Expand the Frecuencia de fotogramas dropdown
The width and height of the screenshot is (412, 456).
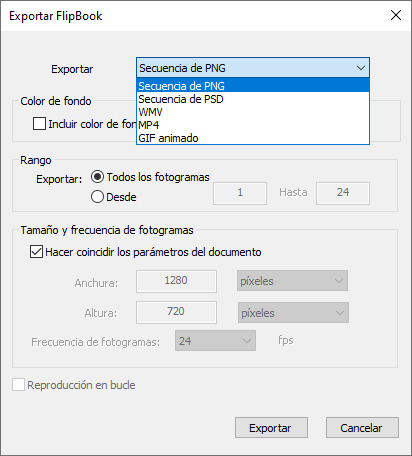[215, 341]
